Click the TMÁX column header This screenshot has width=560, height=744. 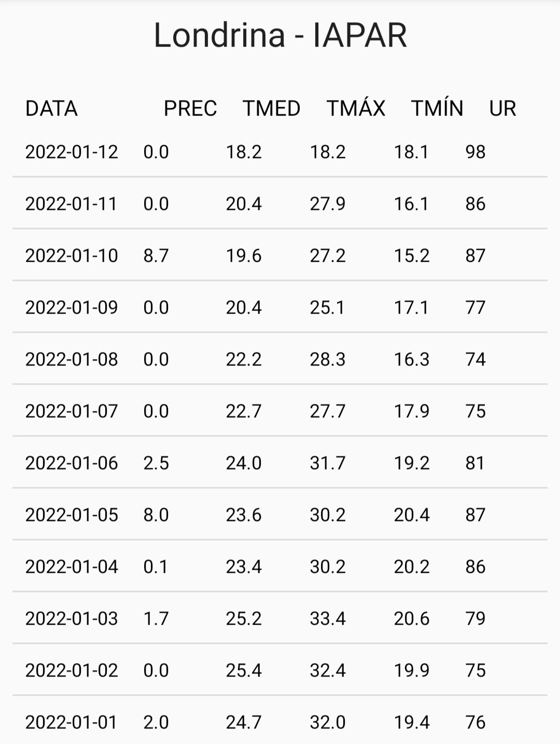[356, 108]
